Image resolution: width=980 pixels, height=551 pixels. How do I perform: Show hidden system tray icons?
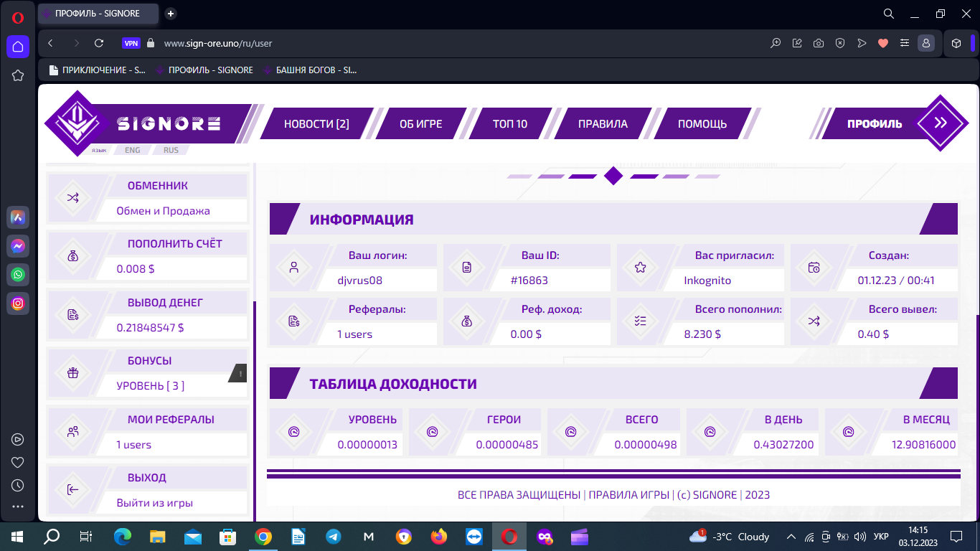(x=791, y=537)
